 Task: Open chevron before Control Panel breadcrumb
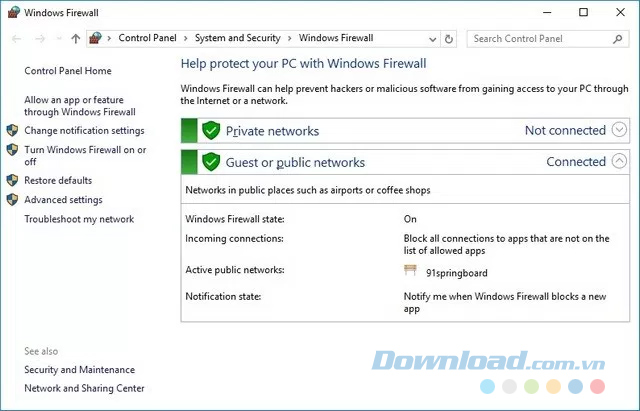[109, 38]
